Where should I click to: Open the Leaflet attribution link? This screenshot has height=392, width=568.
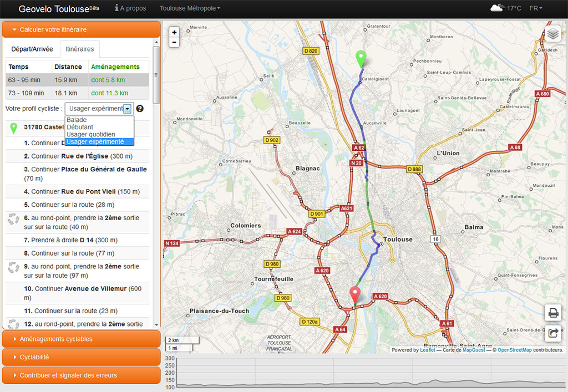(428, 350)
